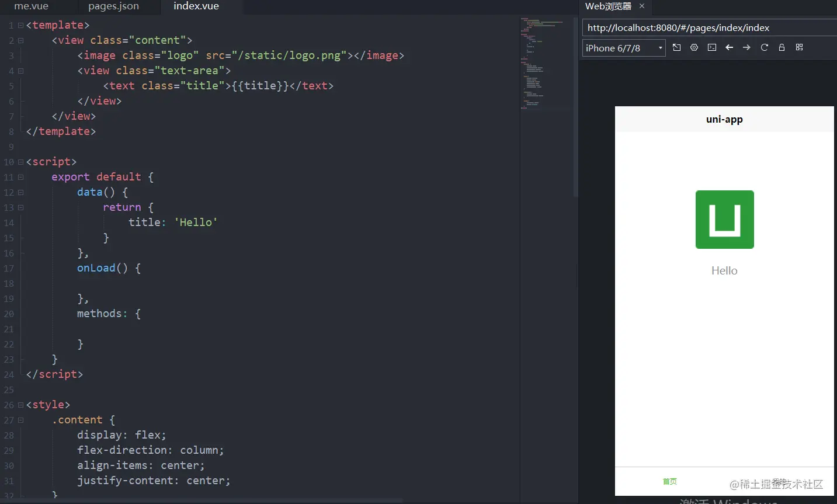This screenshot has height=504, width=837.
Task: Click the align-items: center; line
Action: 141,465
